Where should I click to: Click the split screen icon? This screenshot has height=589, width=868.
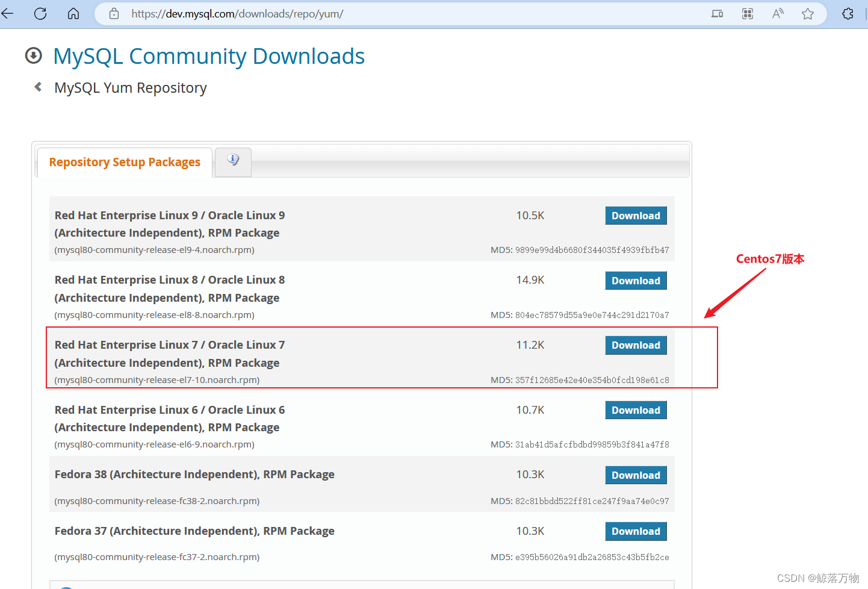tap(747, 13)
